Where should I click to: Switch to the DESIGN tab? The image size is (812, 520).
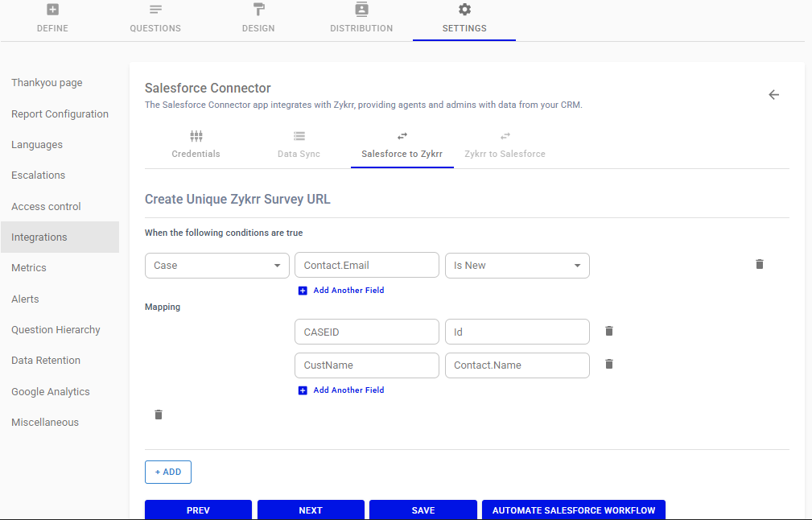pos(258,28)
